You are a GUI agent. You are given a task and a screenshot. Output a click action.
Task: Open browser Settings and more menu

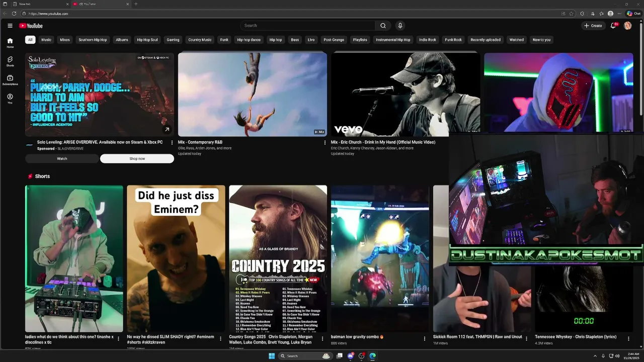(619, 14)
